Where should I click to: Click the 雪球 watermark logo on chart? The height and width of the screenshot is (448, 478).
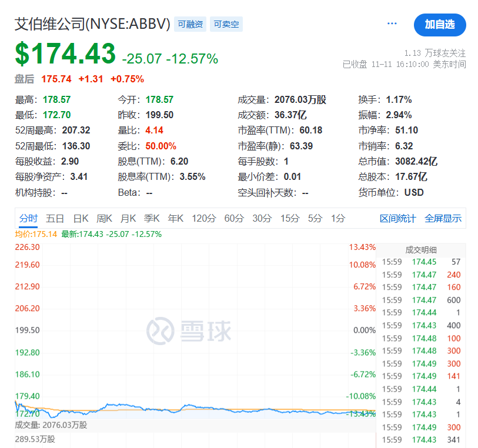pyautogui.click(x=189, y=330)
